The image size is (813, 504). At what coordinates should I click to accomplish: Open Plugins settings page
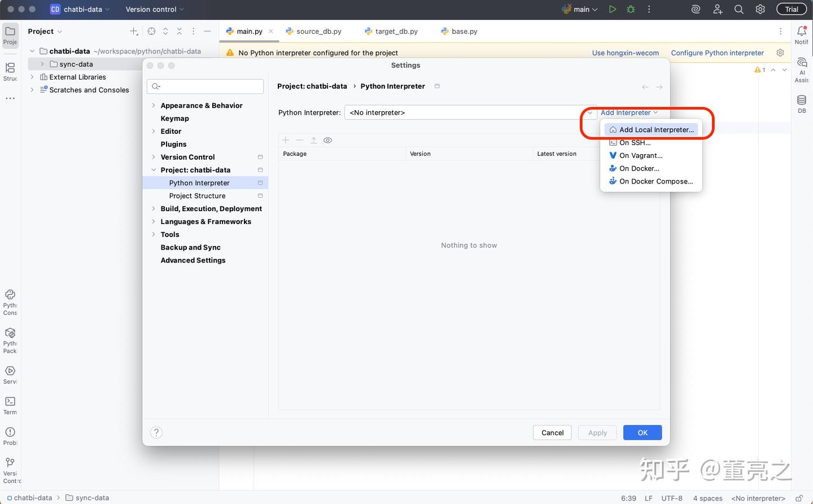pyautogui.click(x=173, y=144)
